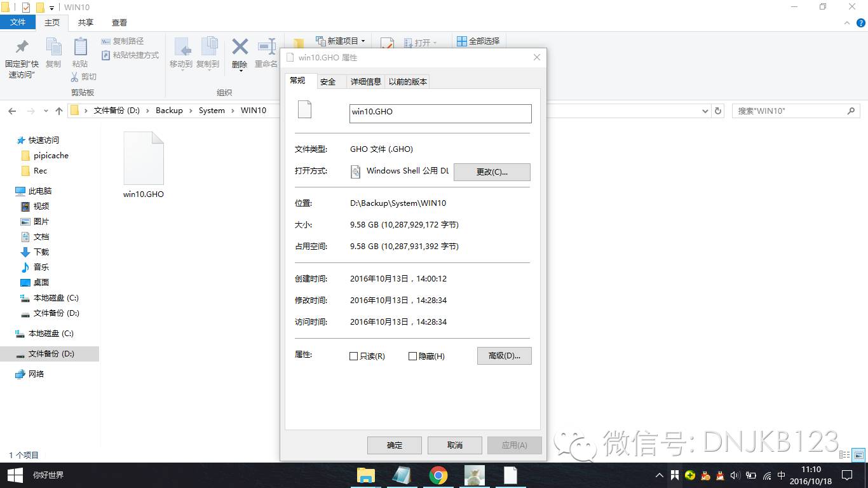This screenshot has width=868, height=488.
Task: Click the Change (更改) open-with button
Action: [x=492, y=172]
